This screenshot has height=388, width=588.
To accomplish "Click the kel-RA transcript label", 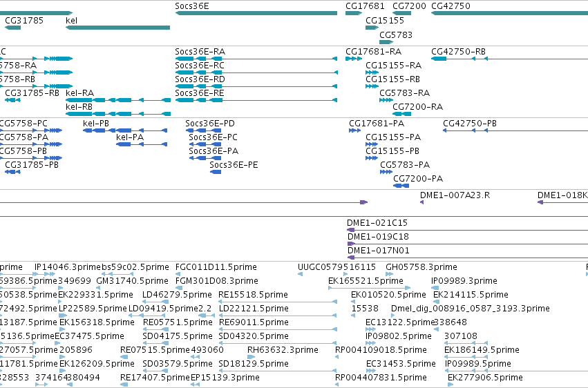I will click(x=80, y=93).
